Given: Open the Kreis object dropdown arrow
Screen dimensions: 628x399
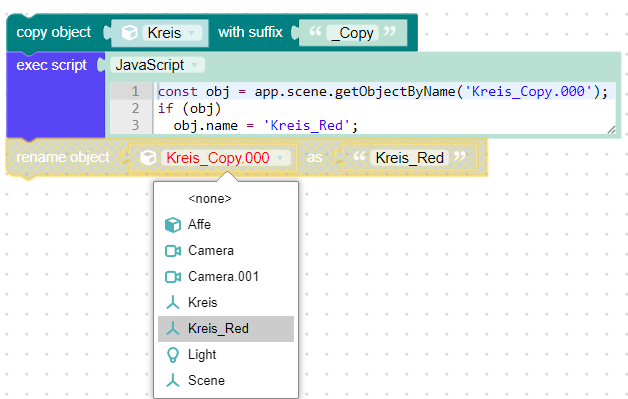Looking at the screenshot, I should tap(192, 32).
